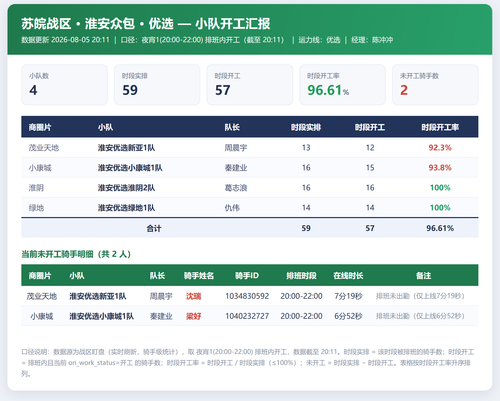Click the 时段实排 card value 59
The height and width of the screenshot is (401, 500).
pyautogui.click(x=130, y=90)
